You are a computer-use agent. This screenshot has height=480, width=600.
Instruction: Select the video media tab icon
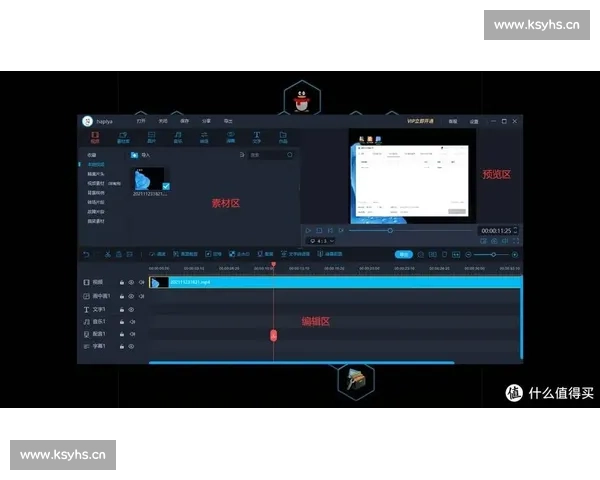[x=96, y=135]
